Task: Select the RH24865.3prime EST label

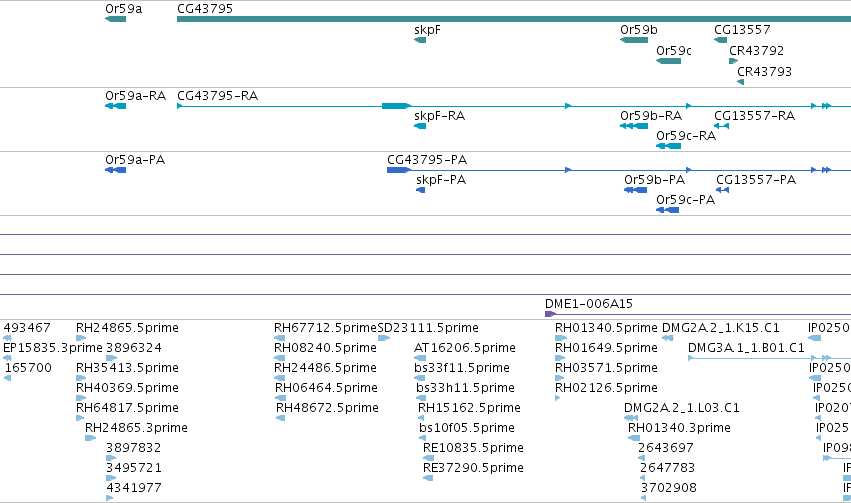Action: pos(136,428)
